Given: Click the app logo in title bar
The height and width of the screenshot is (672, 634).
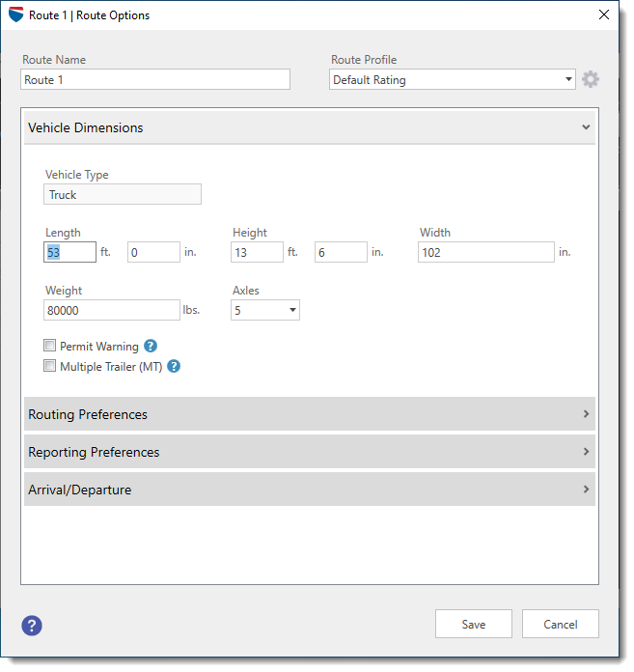Looking at the screenshot, I should [x=15, y=15].
